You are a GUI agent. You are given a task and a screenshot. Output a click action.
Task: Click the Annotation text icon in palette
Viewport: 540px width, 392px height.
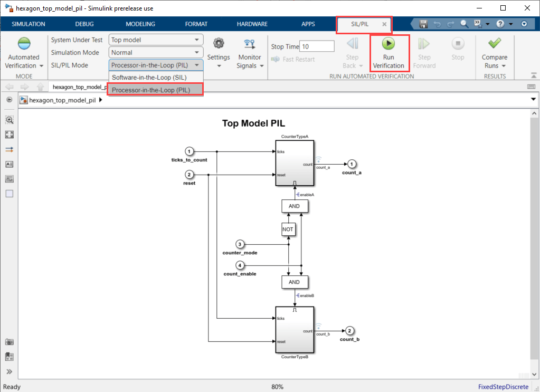click(9, 164)
